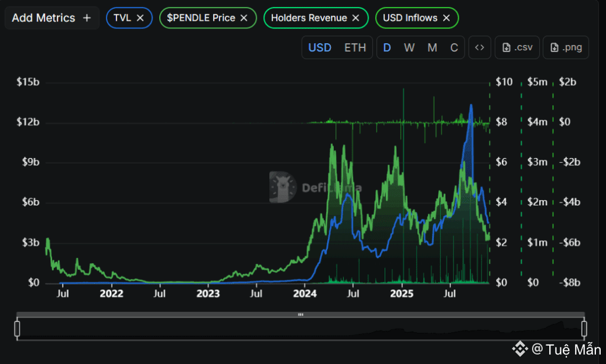Select daily interval D
The image size is (606, 364).
click(387, 48)
